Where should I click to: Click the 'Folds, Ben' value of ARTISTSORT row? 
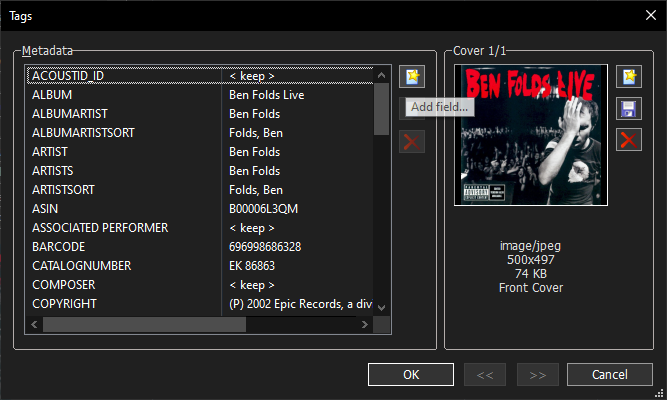[x=256, y=190]
